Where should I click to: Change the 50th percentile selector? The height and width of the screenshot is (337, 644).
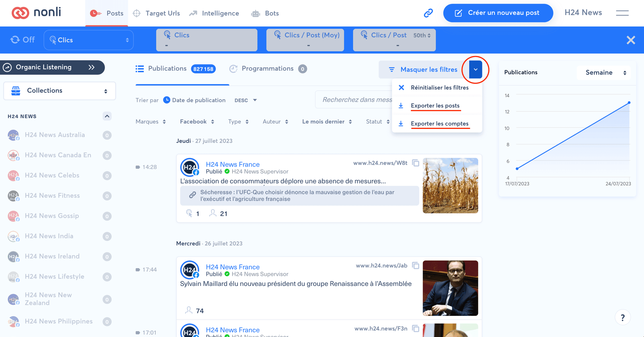click(422, 35)
